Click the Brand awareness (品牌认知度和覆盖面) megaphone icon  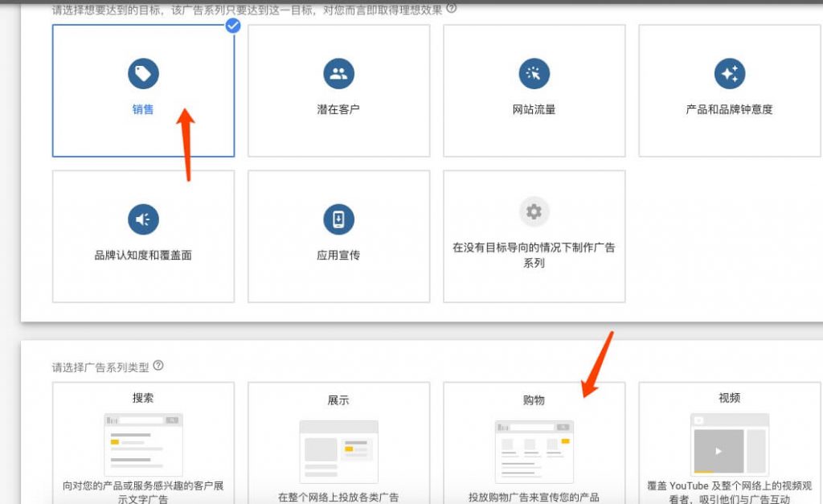coord(143,219)
